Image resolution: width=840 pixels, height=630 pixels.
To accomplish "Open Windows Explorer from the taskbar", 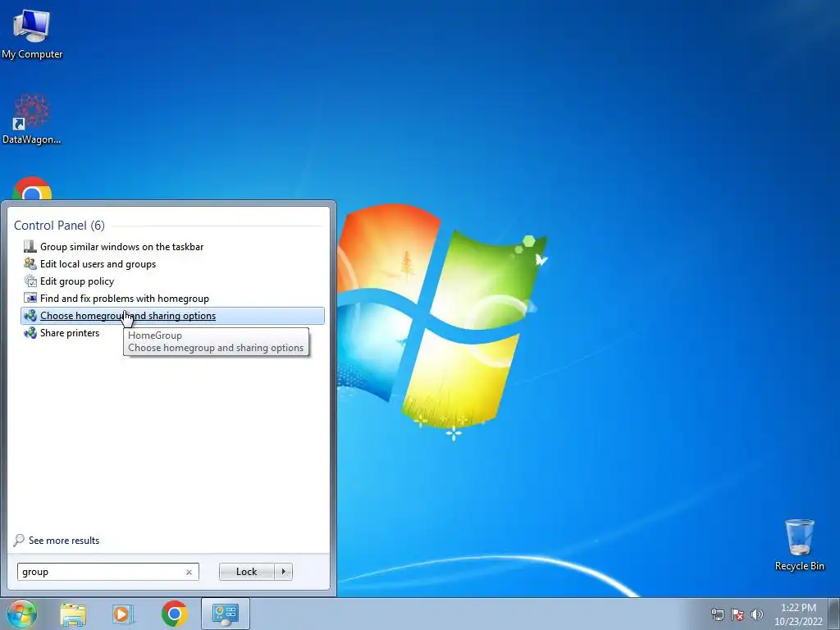I will pyautogui.click(x=73, y=614).
